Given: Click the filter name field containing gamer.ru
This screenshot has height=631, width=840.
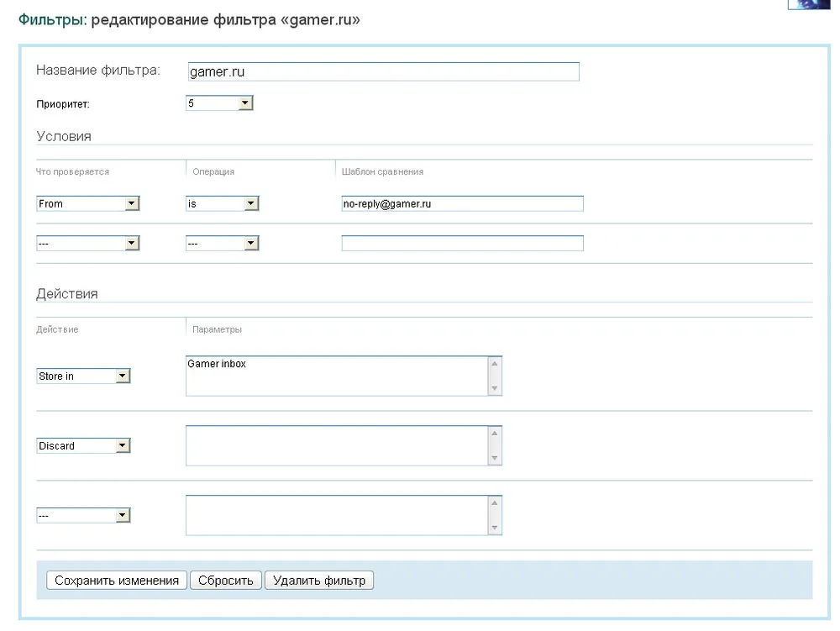Looking at the screenshot, I should (x=382, y=72).
